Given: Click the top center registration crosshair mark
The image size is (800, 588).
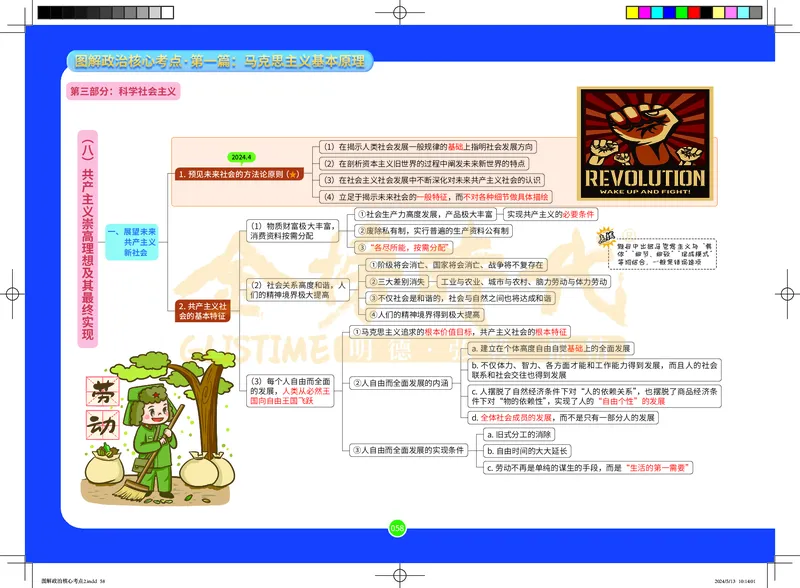Looking at the screenshot, I should click(x=399, y=12).
